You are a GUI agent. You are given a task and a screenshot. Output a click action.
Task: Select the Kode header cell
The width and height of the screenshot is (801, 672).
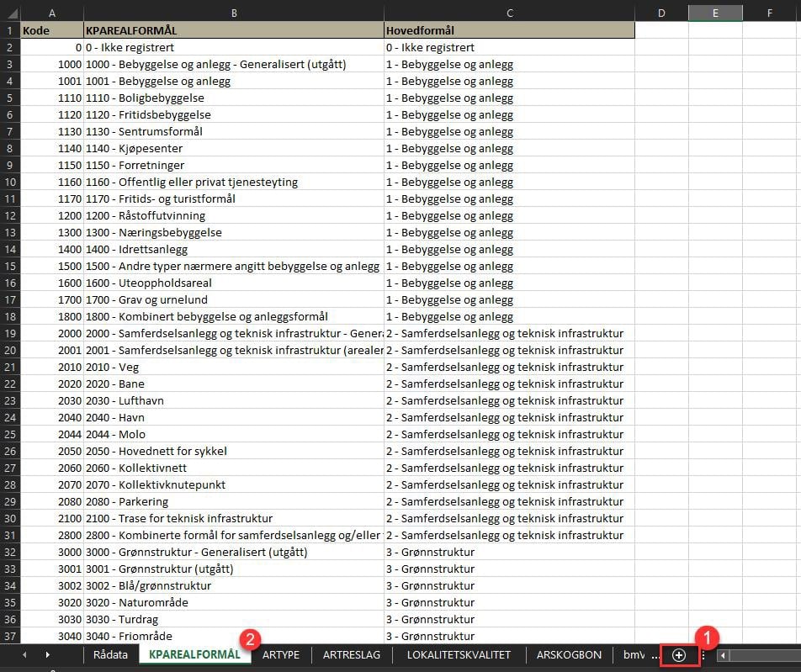[51, 30]
